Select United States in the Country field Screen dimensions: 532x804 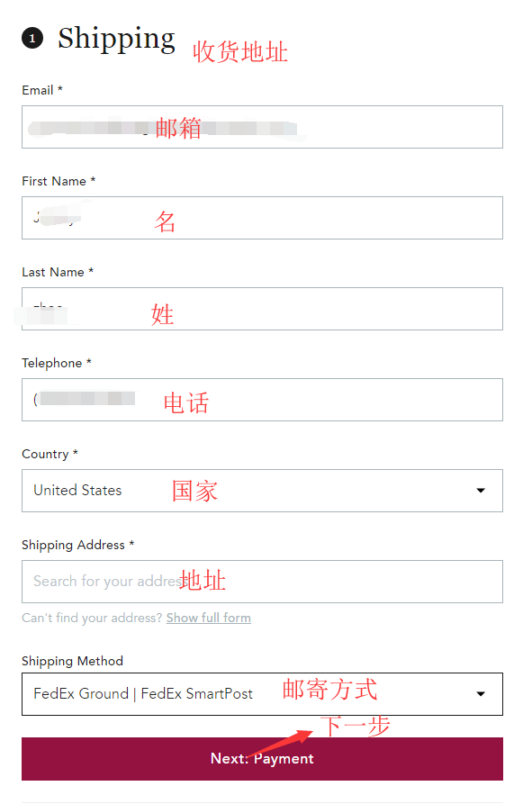(x=77, y=491)
